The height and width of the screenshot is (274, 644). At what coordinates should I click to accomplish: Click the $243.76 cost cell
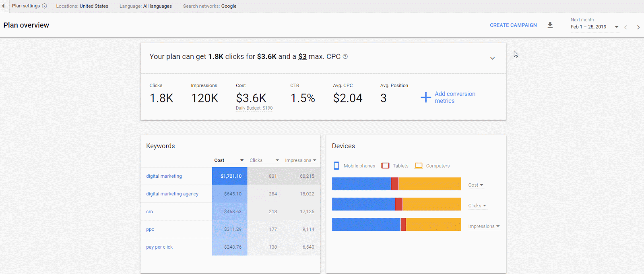point(230,247)
